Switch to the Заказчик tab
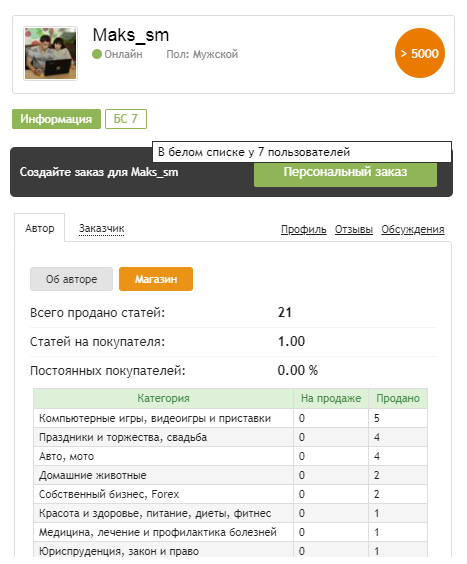This screenshot has width=467, height=564. click(x=101, y=228)
